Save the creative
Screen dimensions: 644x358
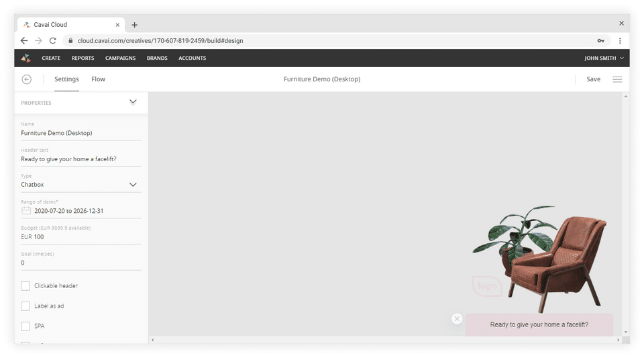[593, 79]
